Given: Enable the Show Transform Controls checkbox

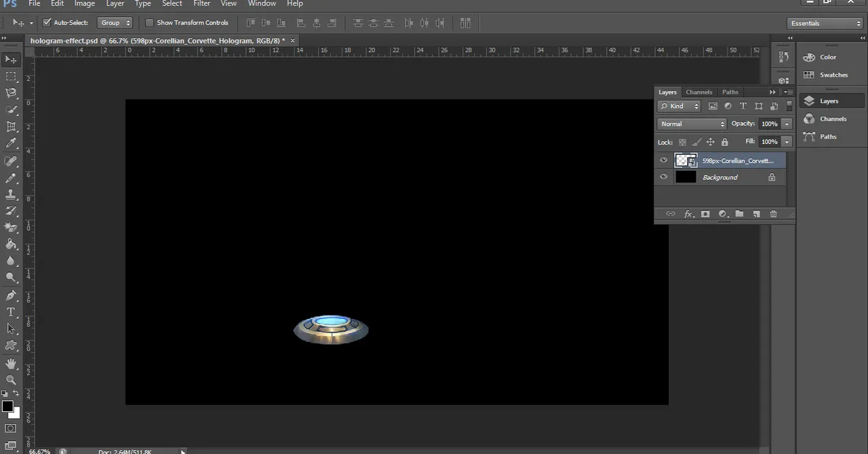Looking at the screenshot, I should [x=150, y=22].
